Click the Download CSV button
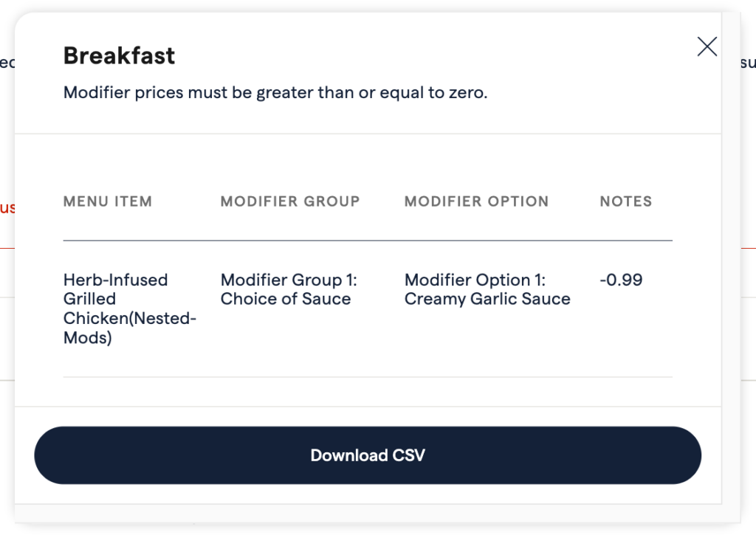The image size is (756, 535). pos(368,455)
